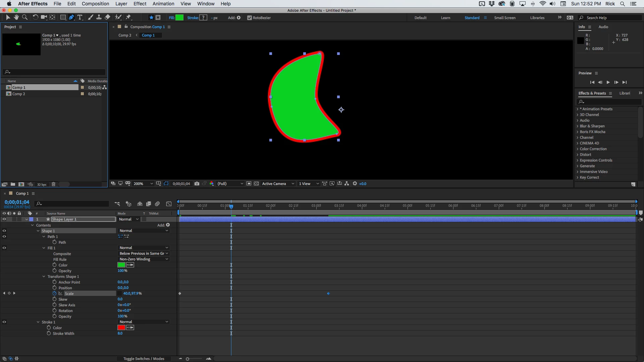Click the trash icon in Project panel
The height and width of the screenshot is (362, 644).
click(x=53, y=184)
